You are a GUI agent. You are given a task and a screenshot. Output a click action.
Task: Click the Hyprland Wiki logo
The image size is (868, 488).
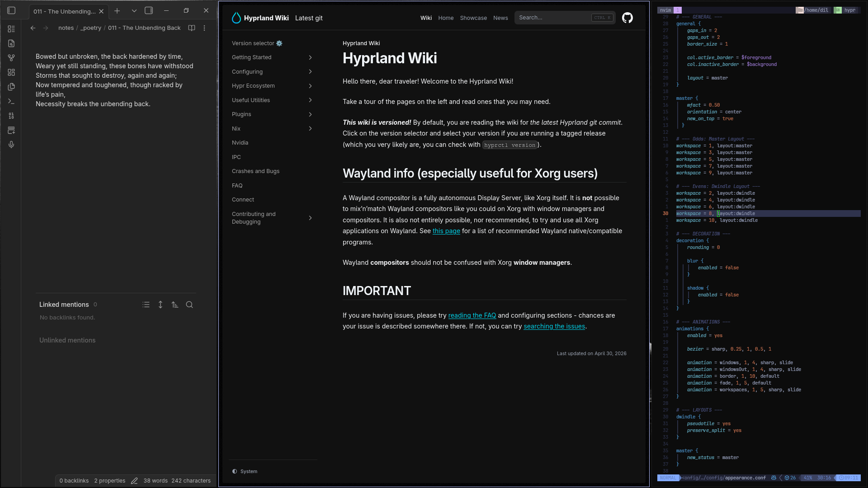(x=260, y=18)
